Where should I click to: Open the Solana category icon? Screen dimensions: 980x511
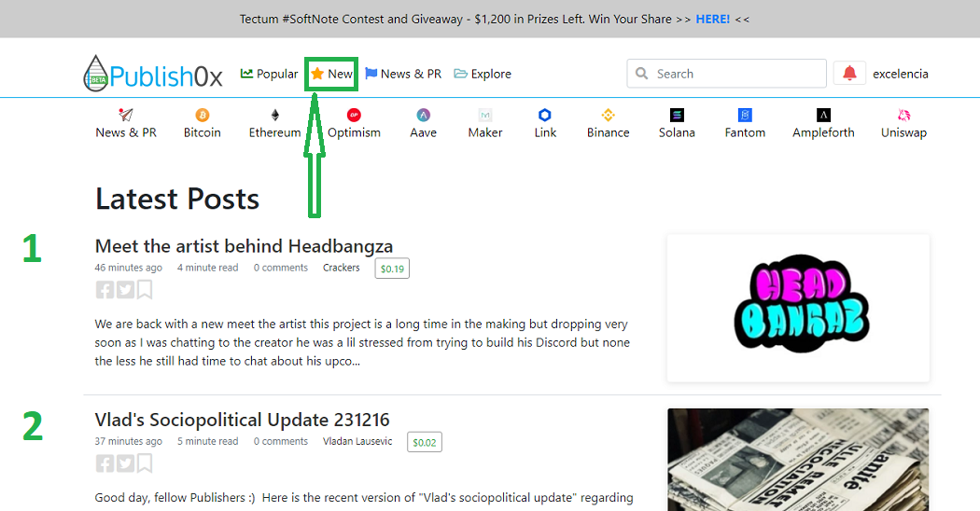(x=677, y=115)
